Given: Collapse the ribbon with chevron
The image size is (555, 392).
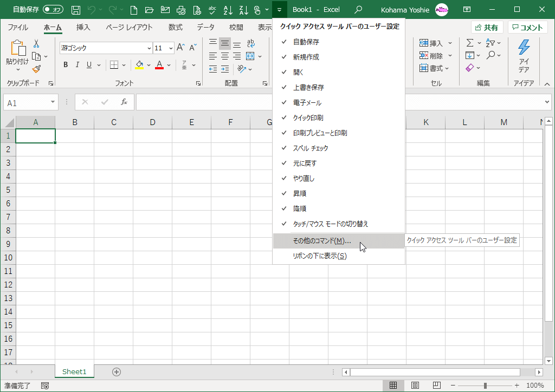Looking at the screenshot, I should (x=547, y=84).
